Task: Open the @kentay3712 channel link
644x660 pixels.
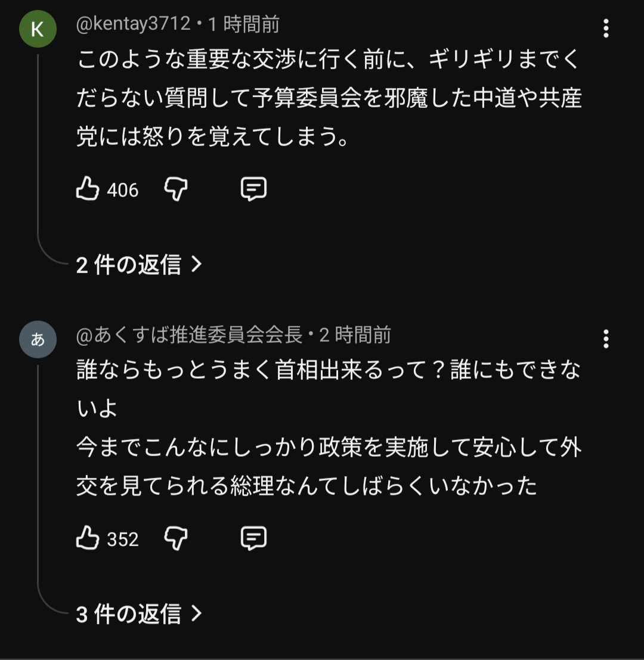Action: 134,24
